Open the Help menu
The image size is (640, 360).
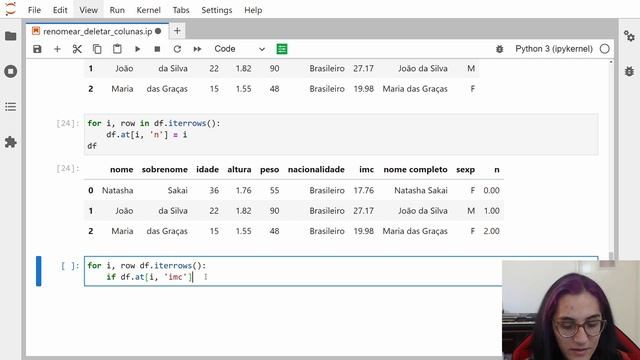253,10
